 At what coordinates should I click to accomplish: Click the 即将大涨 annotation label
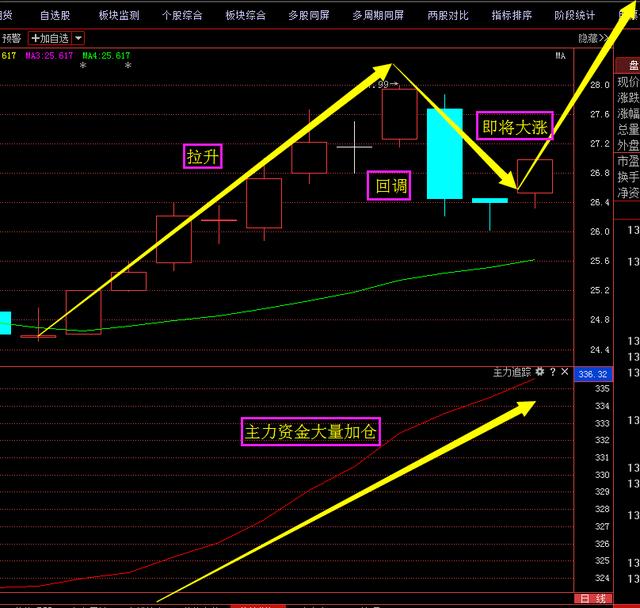coord(514,127)
